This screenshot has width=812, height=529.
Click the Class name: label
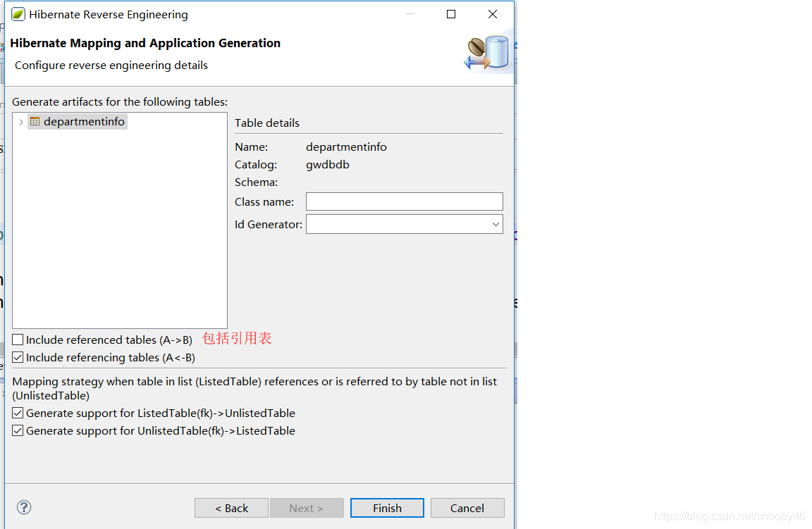[x=264, y=202]
